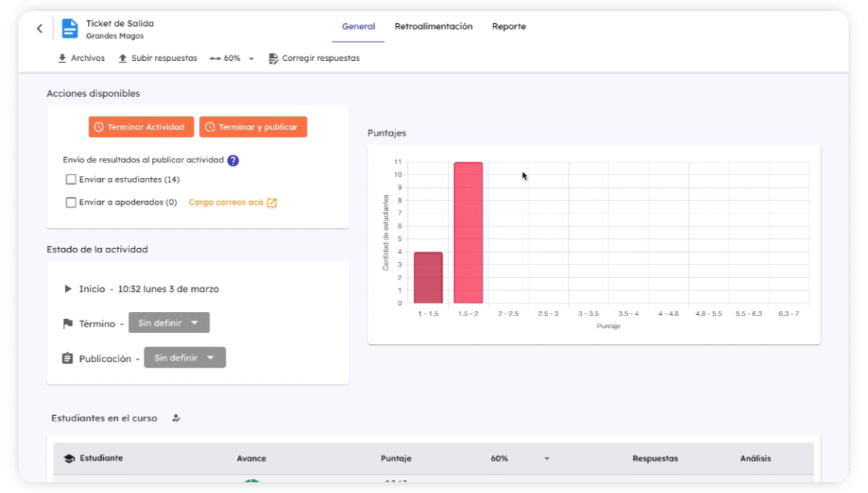Enable Enviar a estudiantes checkbox
Screen dimensions: 868x493
[71, 179]
